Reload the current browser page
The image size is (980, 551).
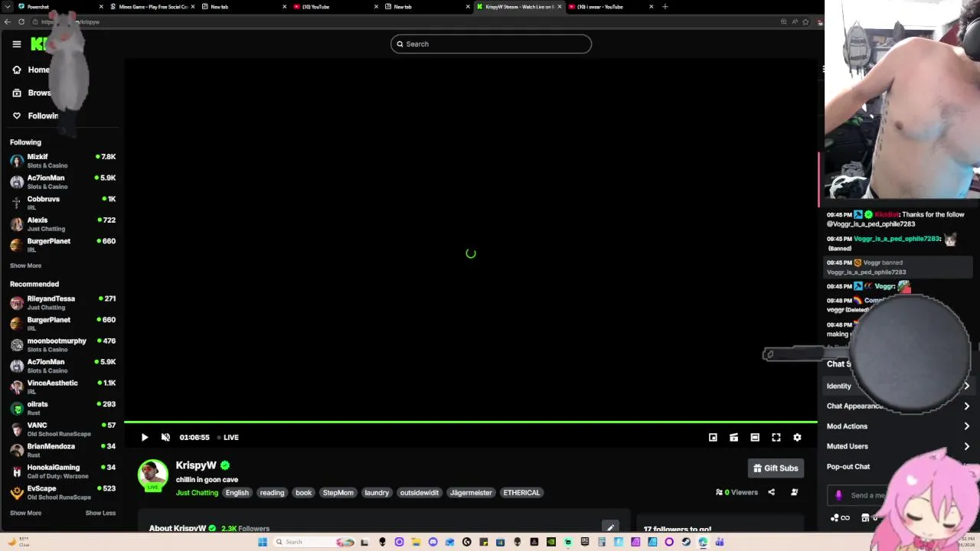(x=21, y=21)
